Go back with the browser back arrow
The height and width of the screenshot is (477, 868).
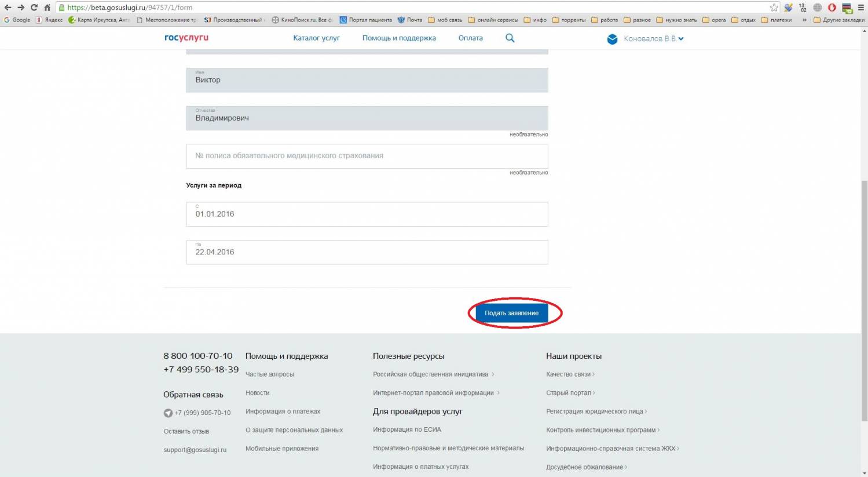tap(8, 8)
